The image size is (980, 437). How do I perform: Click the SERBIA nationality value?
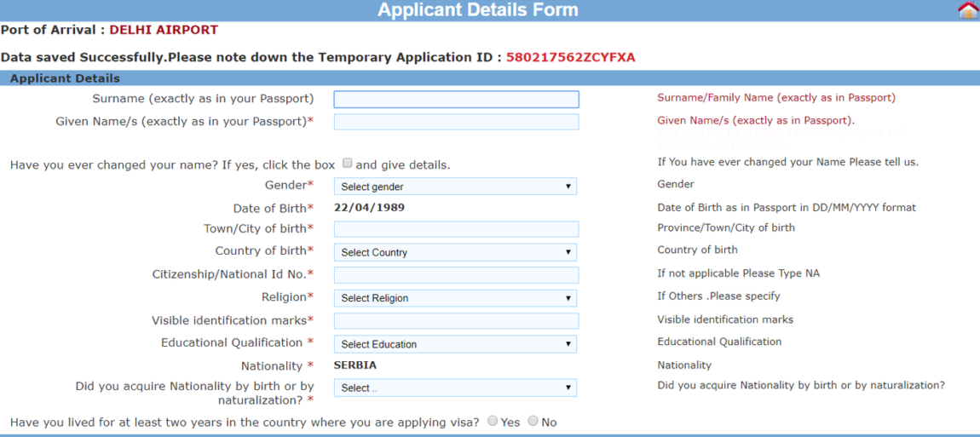pyautogui.click(x=355, y=365)
